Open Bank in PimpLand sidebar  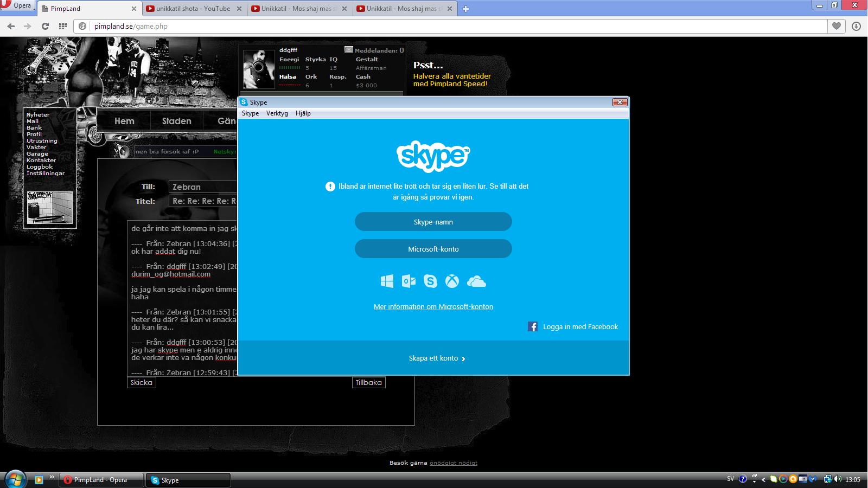pyautogui.click(x=34, y=128)
